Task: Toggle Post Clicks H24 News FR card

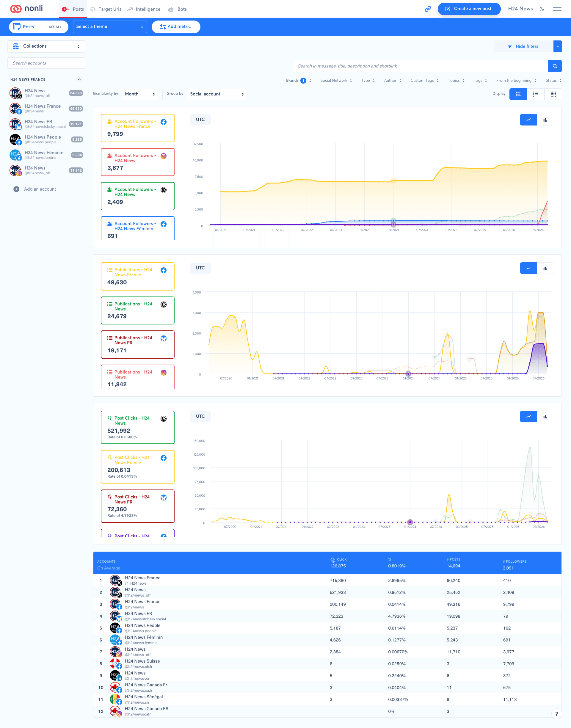Action: pos(138,506)
